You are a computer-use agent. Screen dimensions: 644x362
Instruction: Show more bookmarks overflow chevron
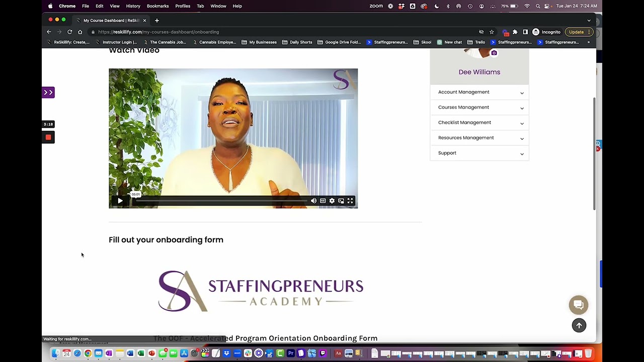coord(588,42)
